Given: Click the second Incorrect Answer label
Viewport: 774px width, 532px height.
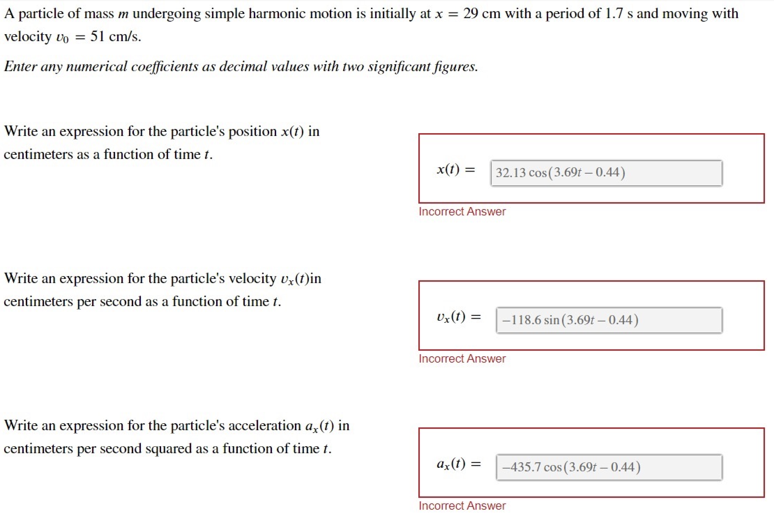Looking at the screenshot, I should pos(462,358).
